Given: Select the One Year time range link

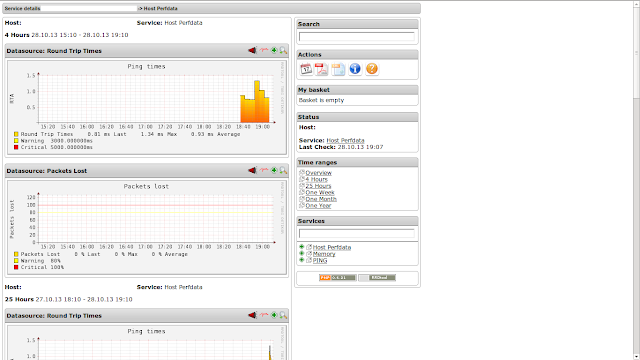Looking at the screenshot, I should pos(318,205).
